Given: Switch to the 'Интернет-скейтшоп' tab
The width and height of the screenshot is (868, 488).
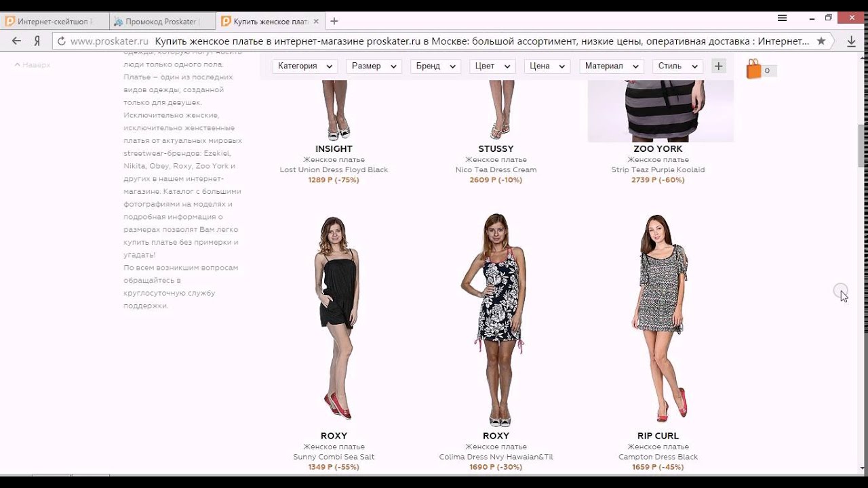Looking at the screenshot, I should [x=54, y=21].
